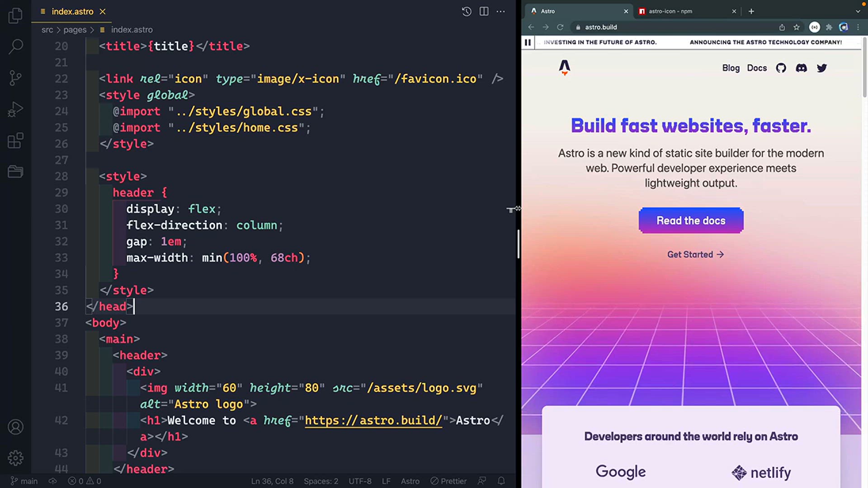Viewport: 868px width, 488px height.
Task: Change indentation via Spaces: 2
Action: coord(321,481)
